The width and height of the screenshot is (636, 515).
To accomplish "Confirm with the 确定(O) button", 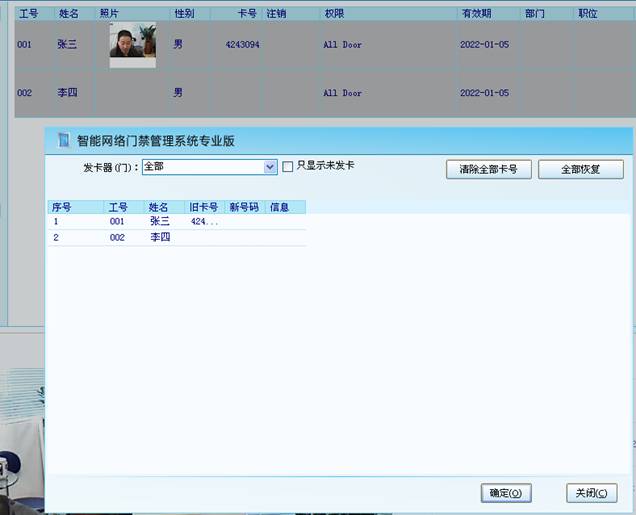I will point(506,493).
